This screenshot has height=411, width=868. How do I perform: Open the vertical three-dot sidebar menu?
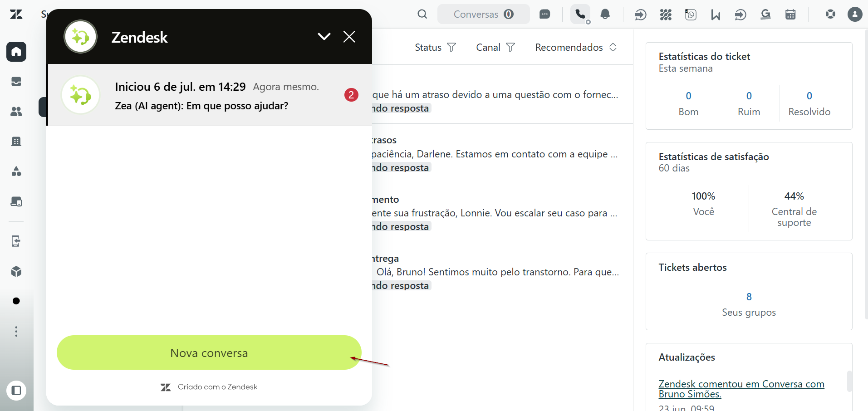[x=16, y=332]
